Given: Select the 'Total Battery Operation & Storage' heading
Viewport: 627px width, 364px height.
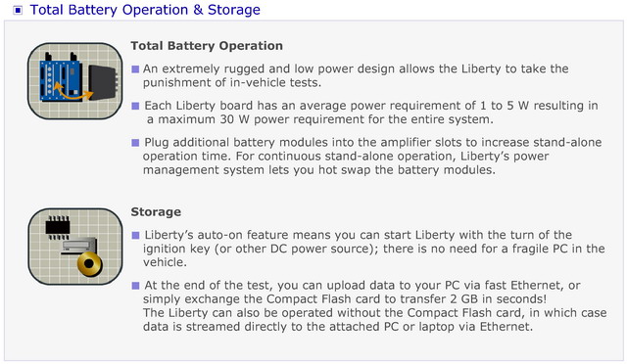Looking at the screenshot, I should pos(145,10).
